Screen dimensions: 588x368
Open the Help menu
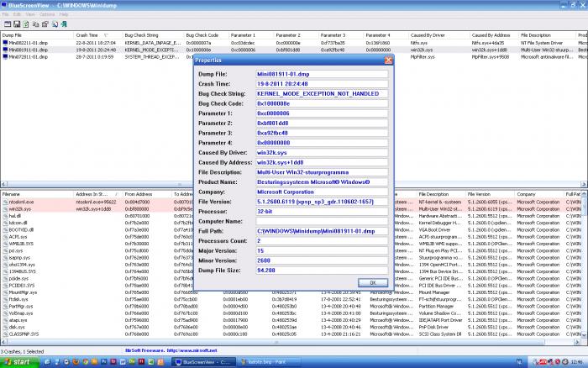tap(64, 14)
